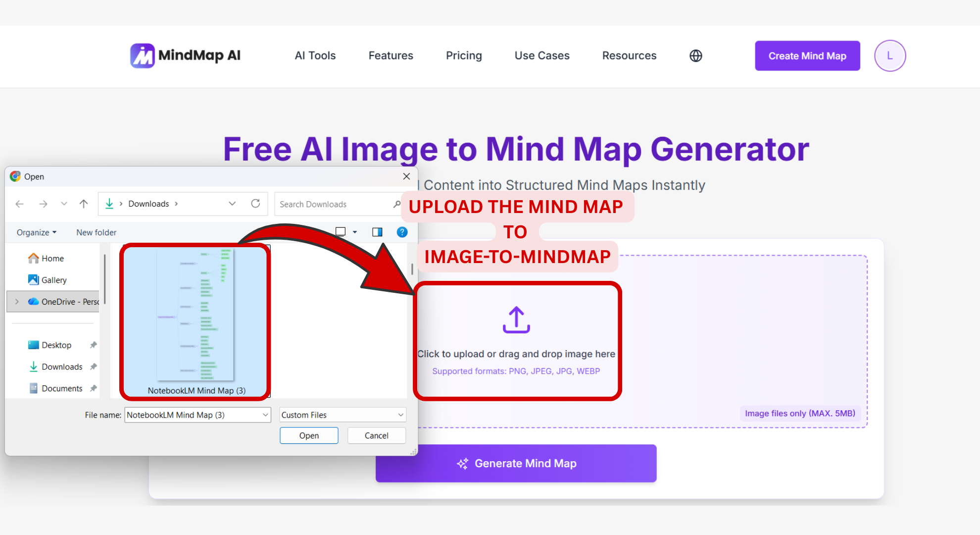Open the Pricing menu item
Image resolution: width=980 pixels, height=535 pixels.
[464, 55]
